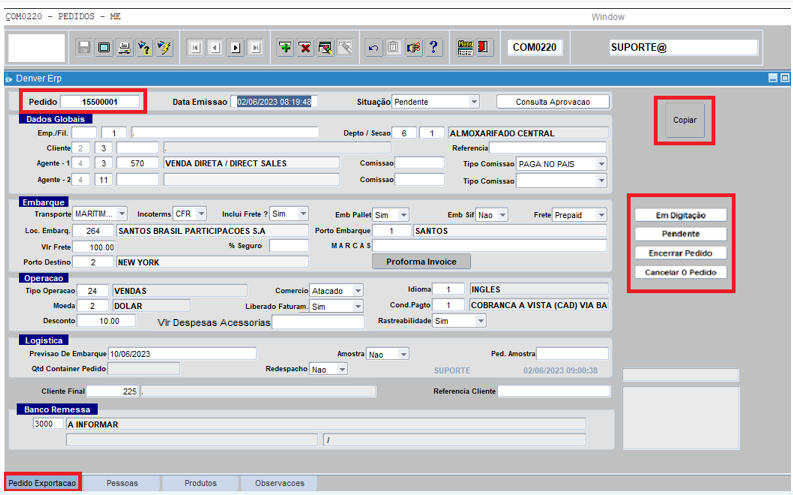This screenshot has width=793, height=495.
Task: Click the Consulta Aprovacao button
Action: coord(553,102)
